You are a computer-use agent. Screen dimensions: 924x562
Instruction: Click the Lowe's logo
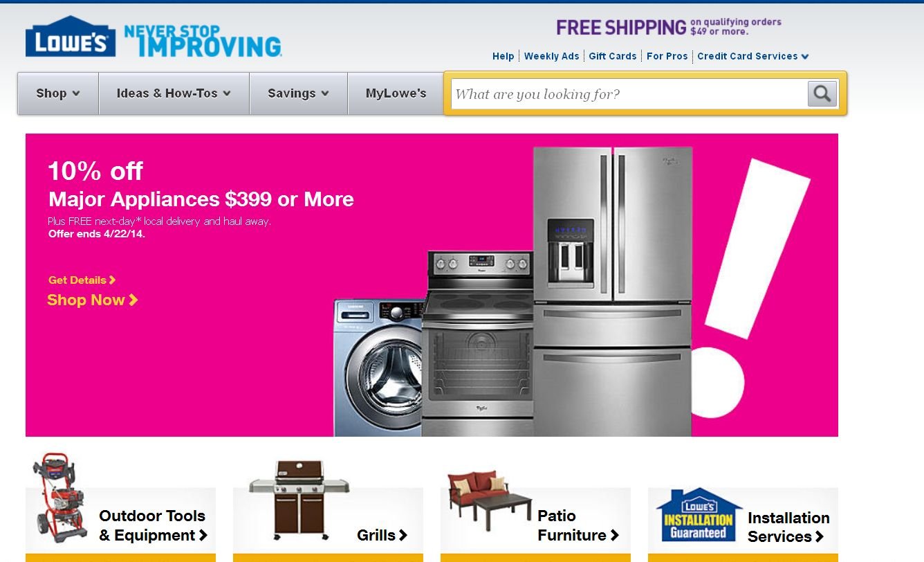(x=71, y=37)
